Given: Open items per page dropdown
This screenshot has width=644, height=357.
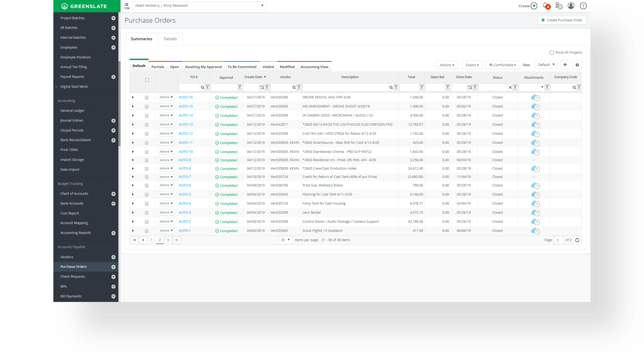Looking at the screenshot, I should coord(285,240).
